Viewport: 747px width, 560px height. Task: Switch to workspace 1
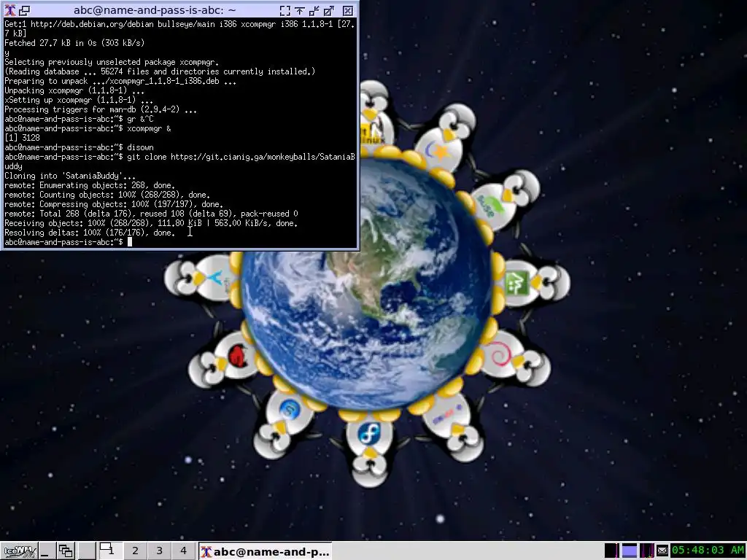110,551
